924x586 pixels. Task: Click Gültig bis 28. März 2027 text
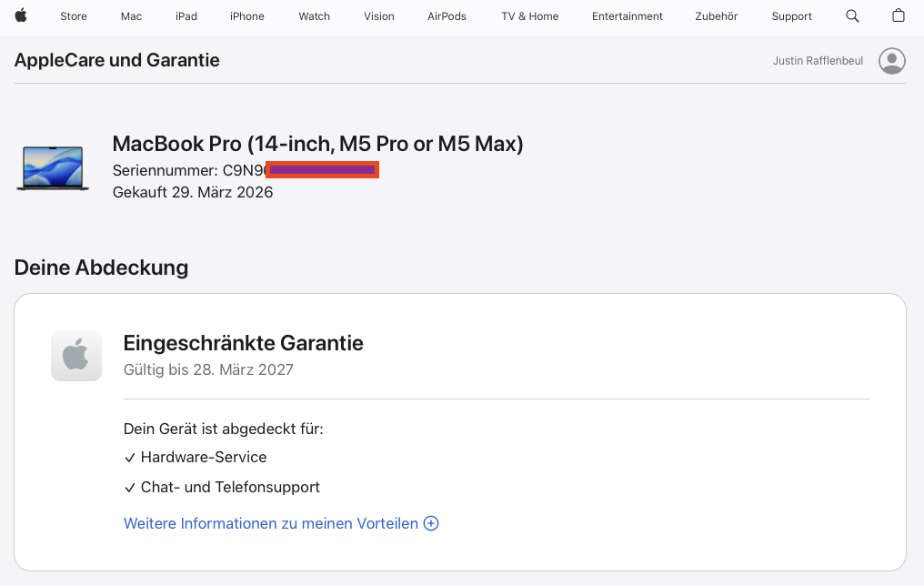point(208,369)
